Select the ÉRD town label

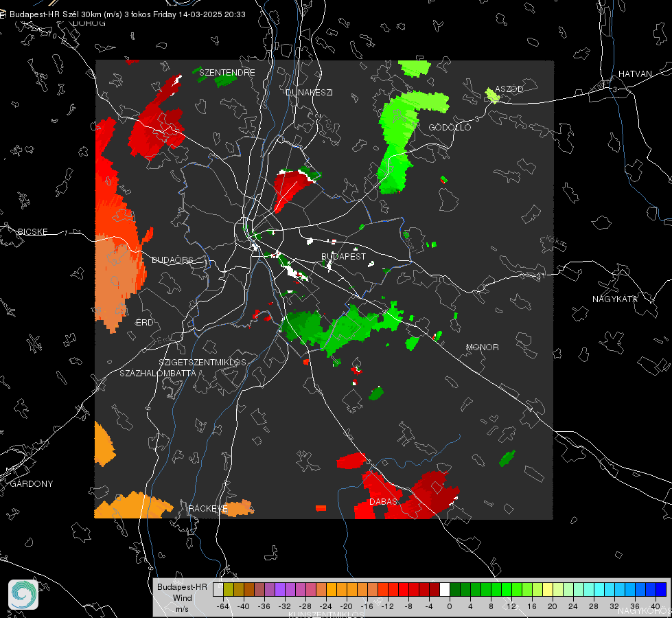[x=144, y=323]
